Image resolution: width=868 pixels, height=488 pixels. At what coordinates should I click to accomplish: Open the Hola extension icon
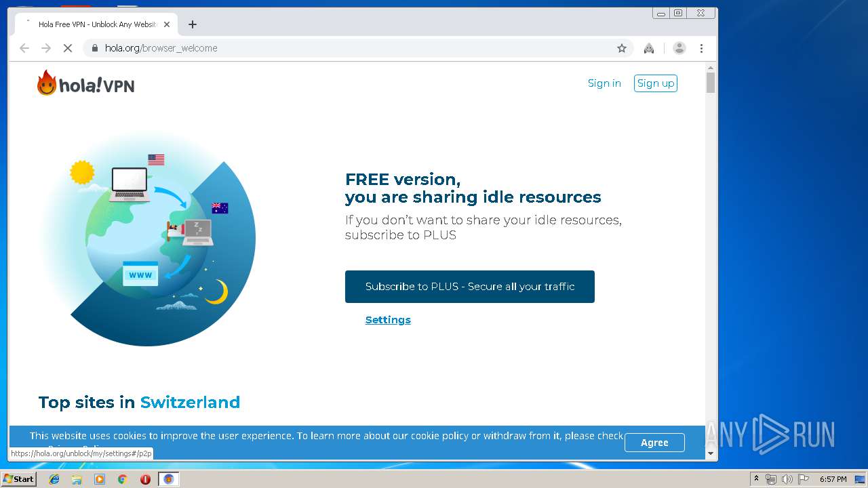tap(649, 48)
